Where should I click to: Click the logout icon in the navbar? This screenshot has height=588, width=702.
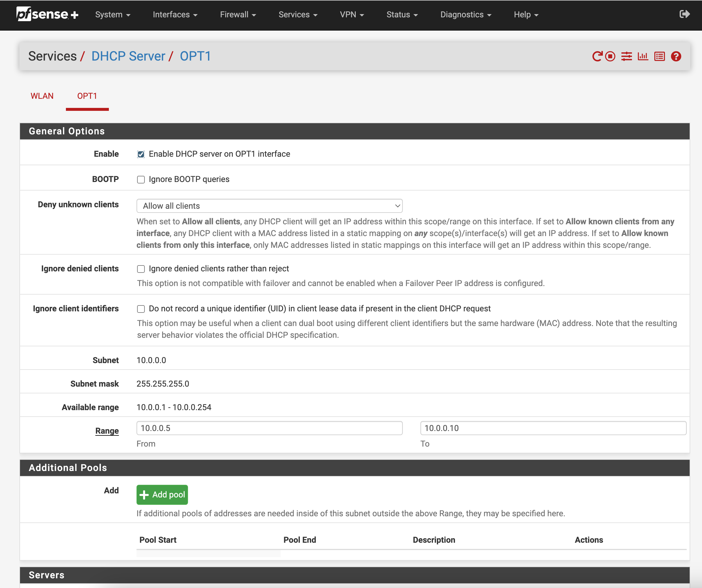(684, 14)
